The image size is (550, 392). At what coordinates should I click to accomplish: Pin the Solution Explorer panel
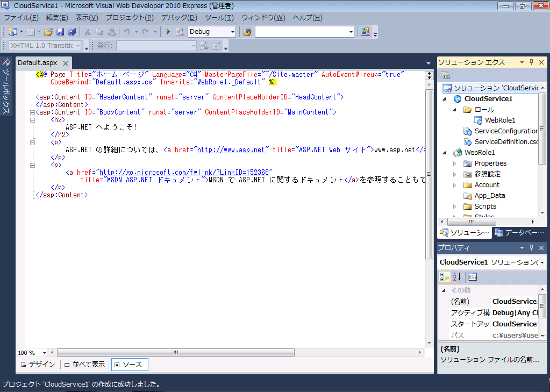point(531,62)
